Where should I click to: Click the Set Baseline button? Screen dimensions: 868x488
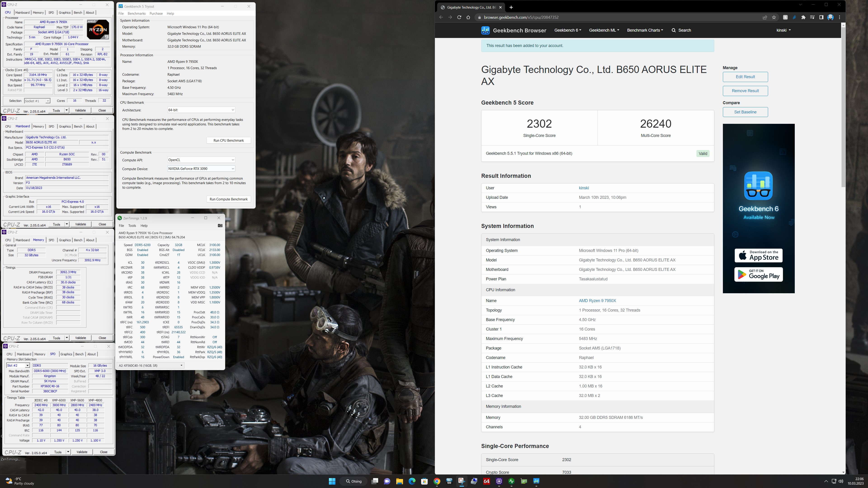pyautogui.click(x=745, y=112)
